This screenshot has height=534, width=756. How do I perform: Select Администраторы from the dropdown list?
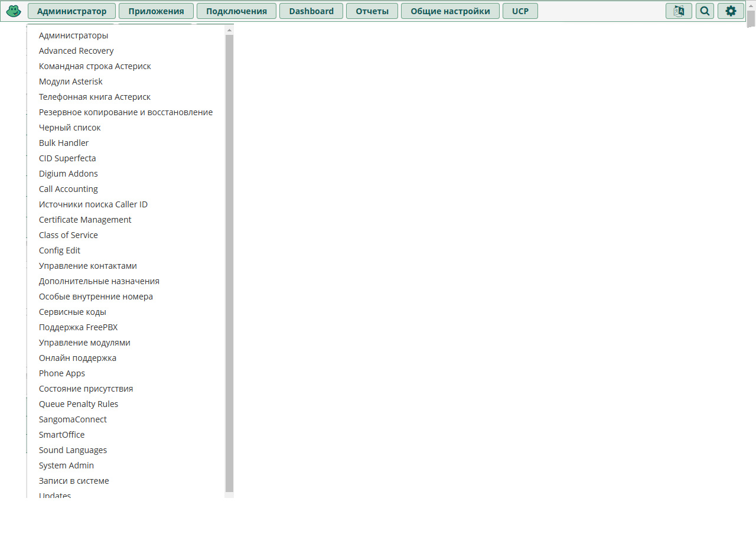73,35
